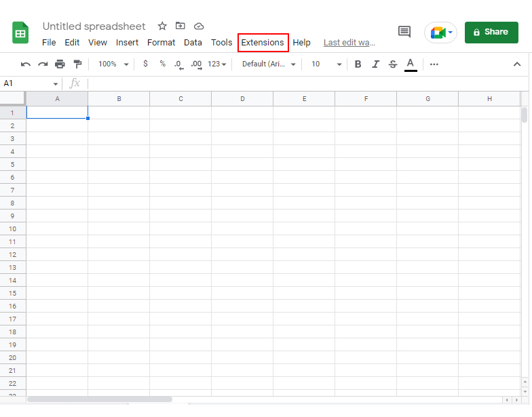Show more toolbar options

pos(434,64)
